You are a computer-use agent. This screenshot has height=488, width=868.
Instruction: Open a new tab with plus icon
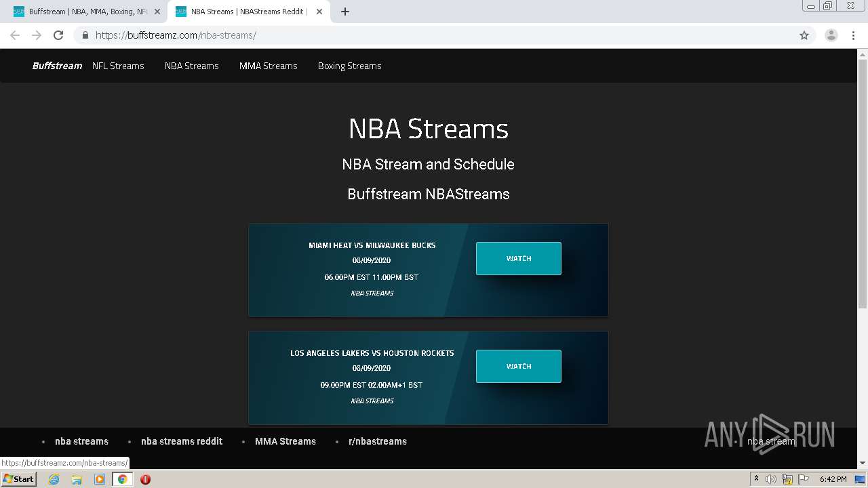click(344, 12)
